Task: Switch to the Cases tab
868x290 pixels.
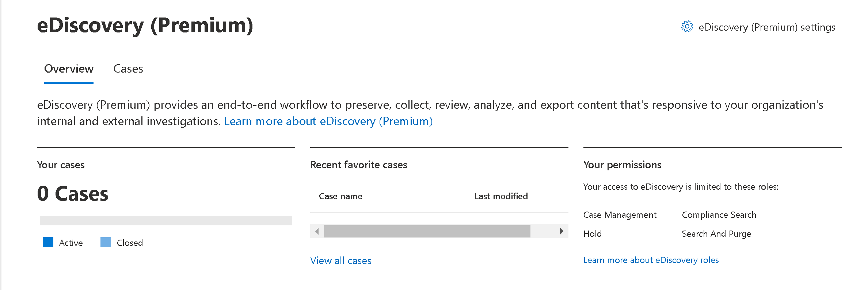Action: tap(128, 69)
